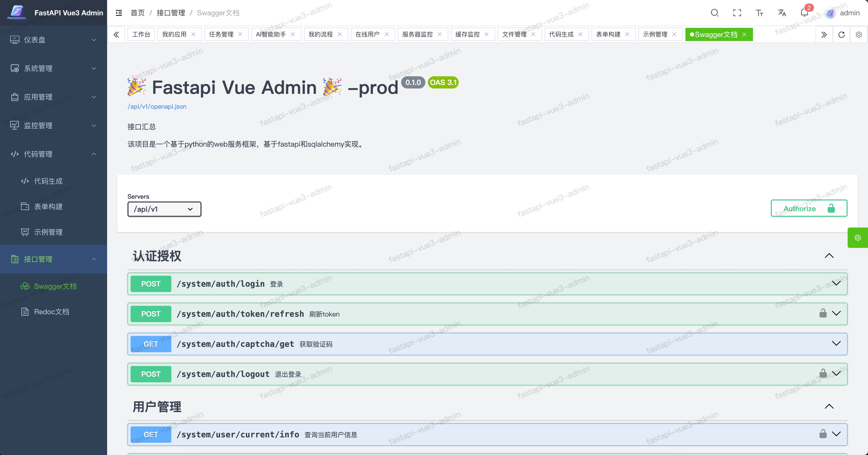Click the lock icon on token/refresh row
Screen dimensions: 868x455
coord(823,313)
